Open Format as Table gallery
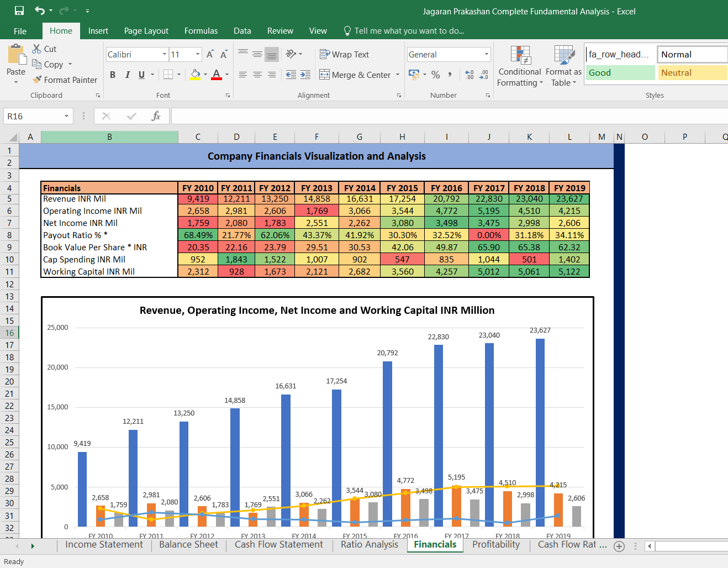728x568 pixels. [564, 66]
